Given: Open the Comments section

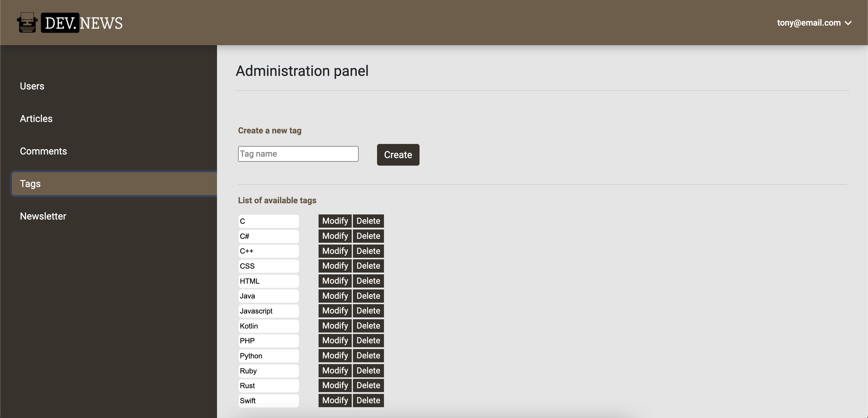Looking at the screenshot, I should click(43, 151).
